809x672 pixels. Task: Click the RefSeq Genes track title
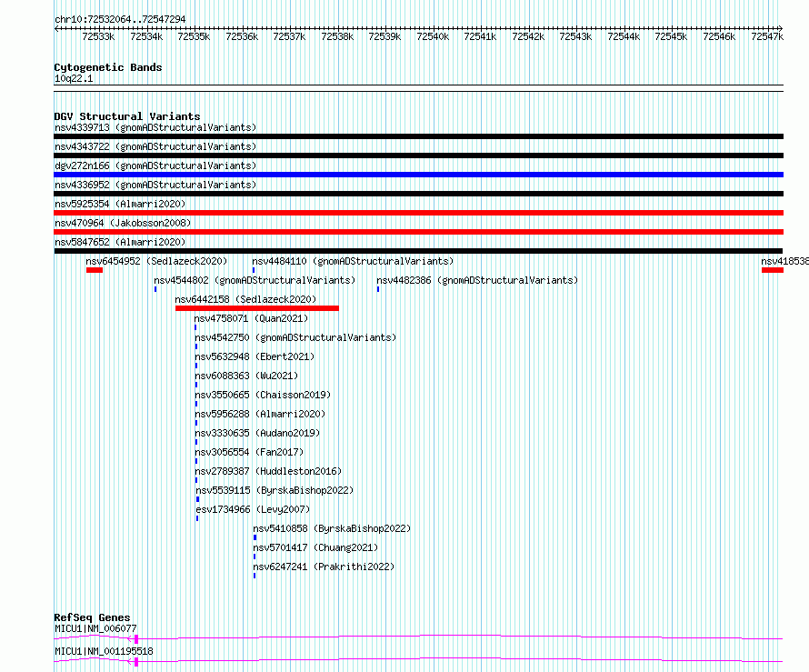[x=92, y=617]
